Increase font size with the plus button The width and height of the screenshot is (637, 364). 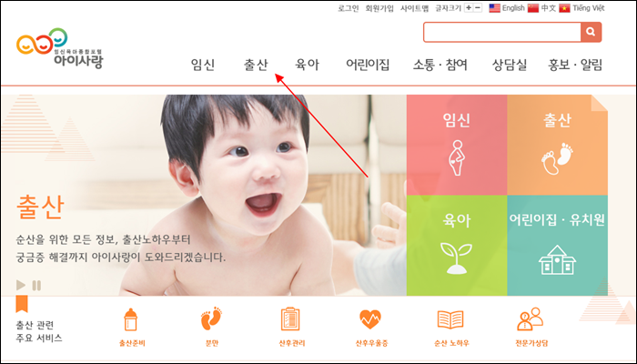coord(469,7)
